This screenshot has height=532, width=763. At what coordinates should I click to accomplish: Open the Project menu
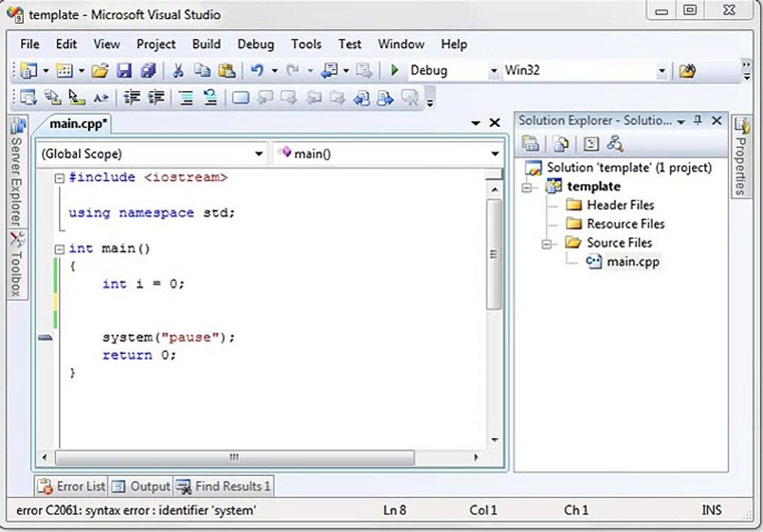click(x=156, y=44)
